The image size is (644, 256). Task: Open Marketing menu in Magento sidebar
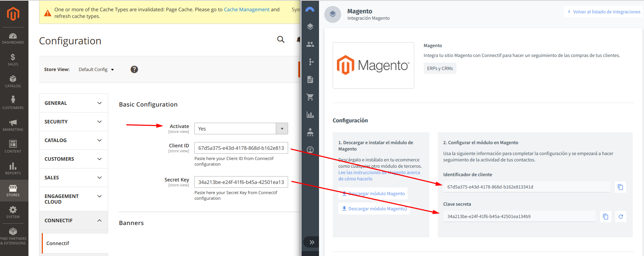pos(13,125)
